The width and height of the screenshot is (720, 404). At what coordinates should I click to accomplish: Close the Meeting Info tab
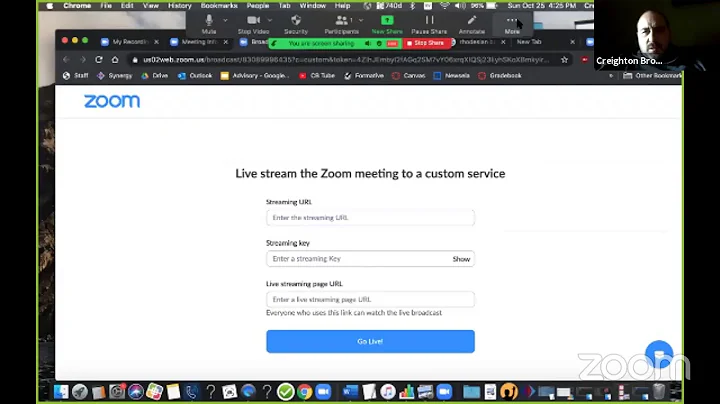[225, 42]
